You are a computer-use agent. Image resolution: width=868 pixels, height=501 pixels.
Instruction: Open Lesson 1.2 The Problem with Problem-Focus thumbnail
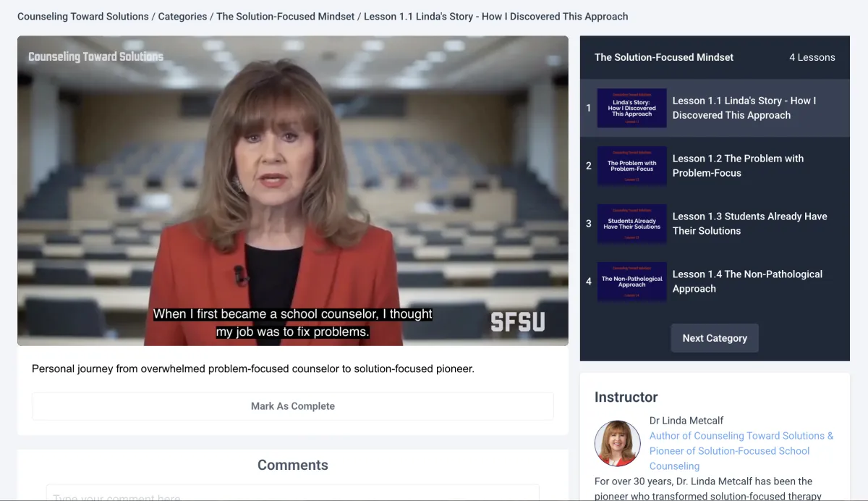coord(631,166)
